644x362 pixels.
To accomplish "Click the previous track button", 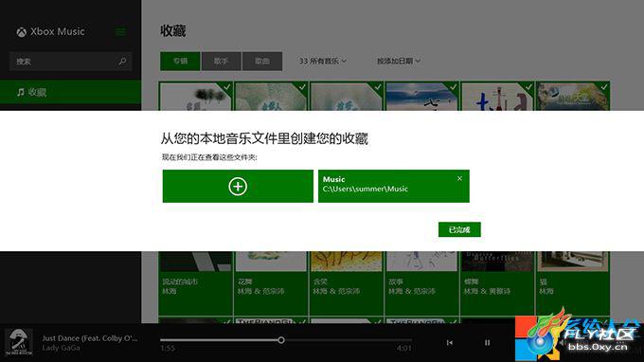I will (x=450, y=343).
